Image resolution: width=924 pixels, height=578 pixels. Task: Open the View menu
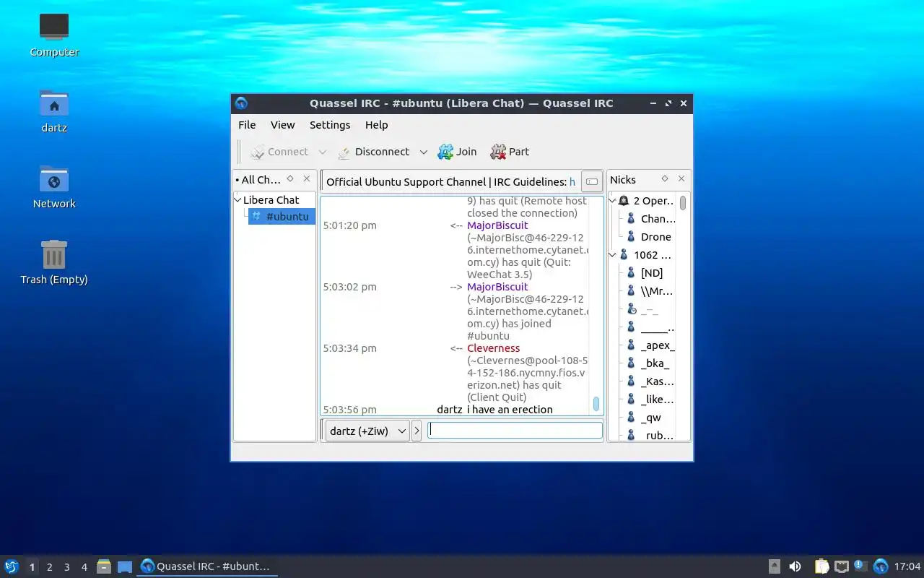(282, 125)
